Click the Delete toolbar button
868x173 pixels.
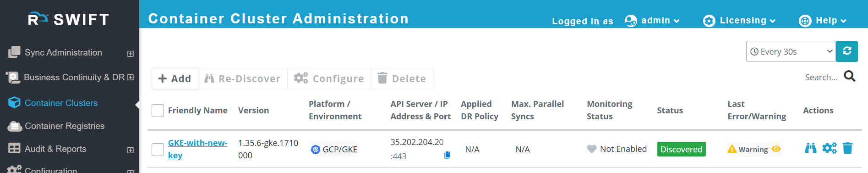pos(402,79)
